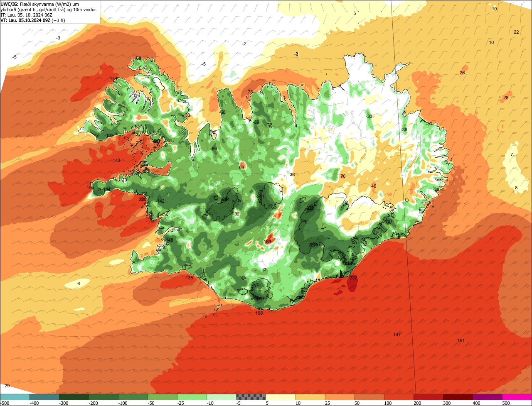Click the legend label '500'
532x406 pixels.
506,403
